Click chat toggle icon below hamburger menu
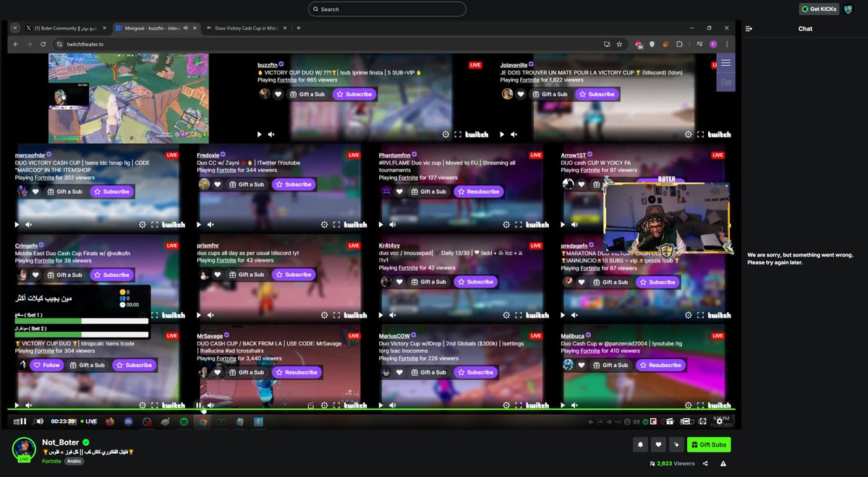 point(726,82)
